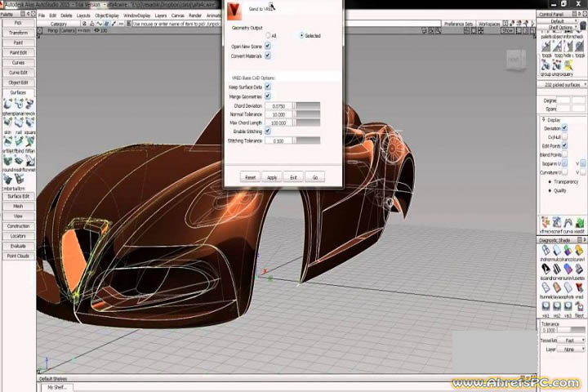Click the curvature tool icon beside xsedit

click(x=568, y=222)
